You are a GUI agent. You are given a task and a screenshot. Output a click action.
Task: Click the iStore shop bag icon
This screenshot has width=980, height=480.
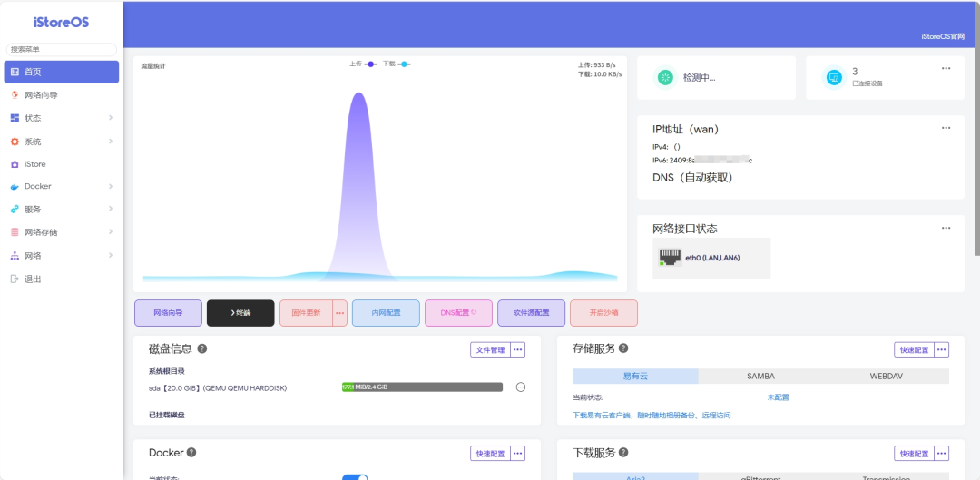pos(15,164)
